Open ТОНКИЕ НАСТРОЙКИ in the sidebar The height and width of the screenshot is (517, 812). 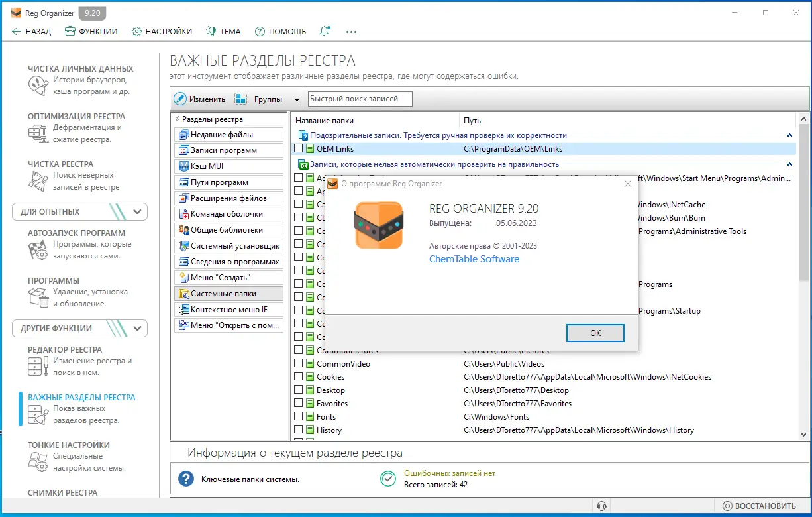click(x=76, y=456)
